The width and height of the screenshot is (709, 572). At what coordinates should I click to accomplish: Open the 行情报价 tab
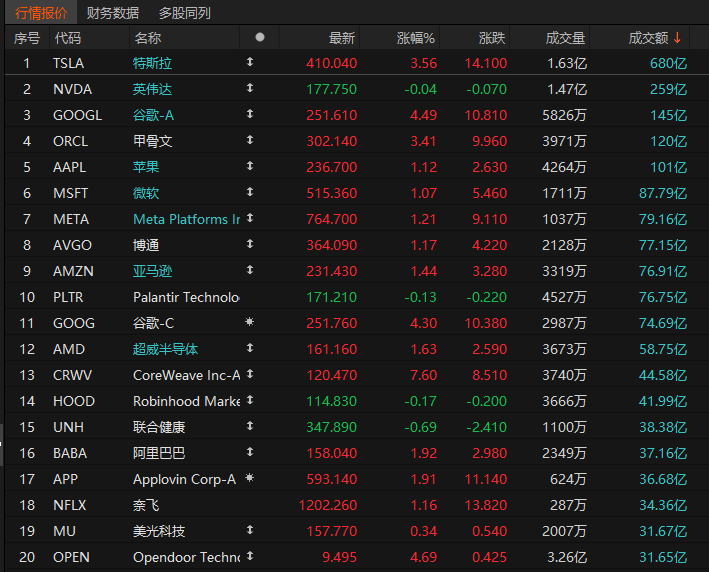(41, 13)
